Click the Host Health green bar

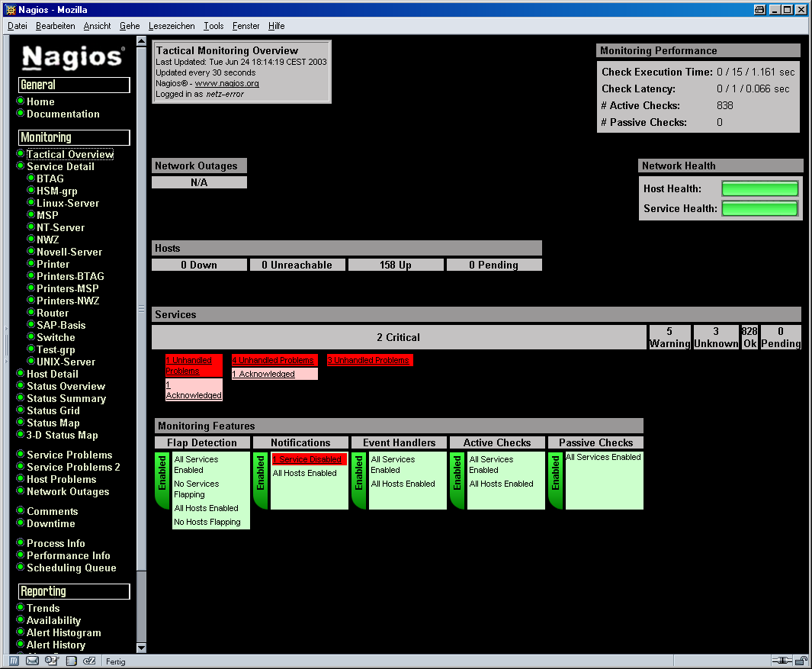click(x=759, y=188)
